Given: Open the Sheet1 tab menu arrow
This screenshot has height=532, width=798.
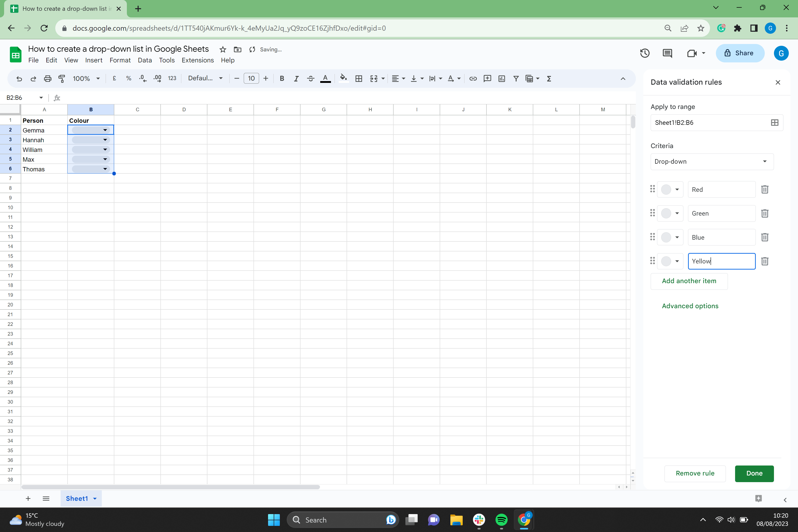Looking at the screenshot, I should pyautogui.click(x=95, y=498).
